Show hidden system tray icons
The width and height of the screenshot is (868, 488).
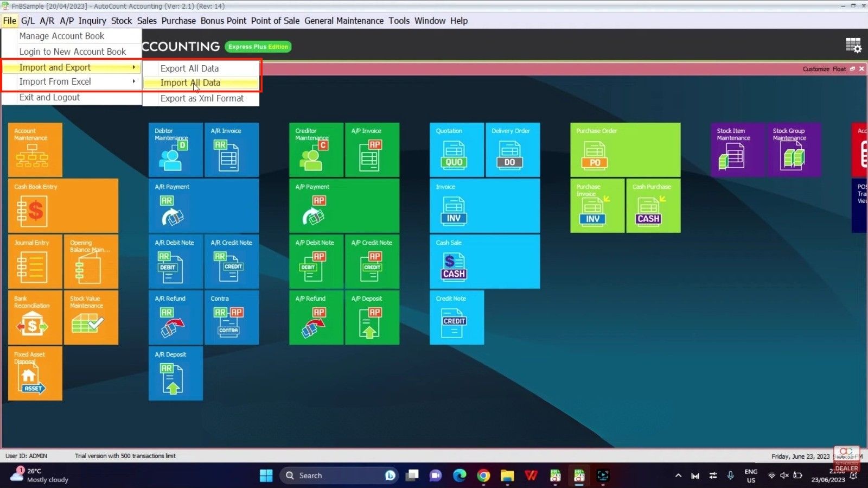[x=678, y=476]
